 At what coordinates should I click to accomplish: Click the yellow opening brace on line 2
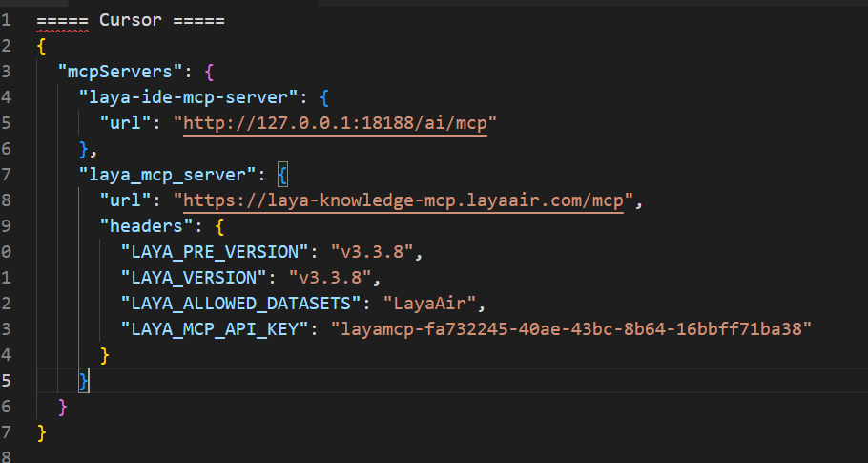[x=41, y=46]
